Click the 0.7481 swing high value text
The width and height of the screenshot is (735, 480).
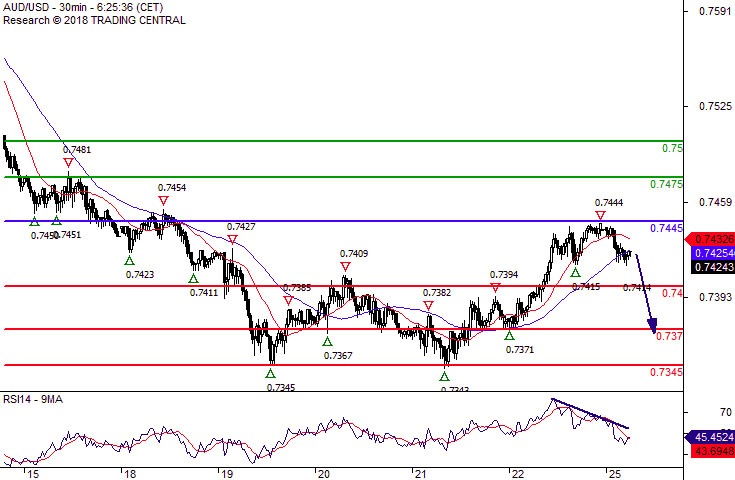point(77,150)
